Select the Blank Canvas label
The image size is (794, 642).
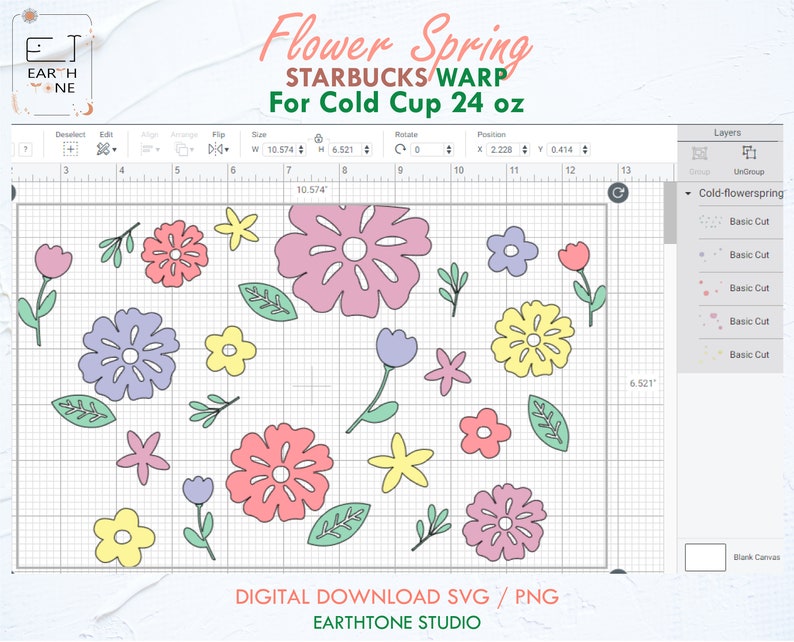(757, 557)
